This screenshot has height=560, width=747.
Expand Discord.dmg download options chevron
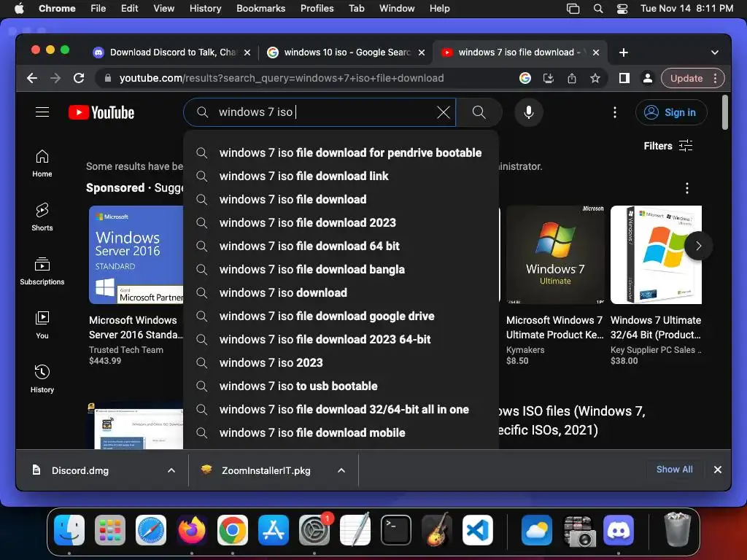coord(171,470)
